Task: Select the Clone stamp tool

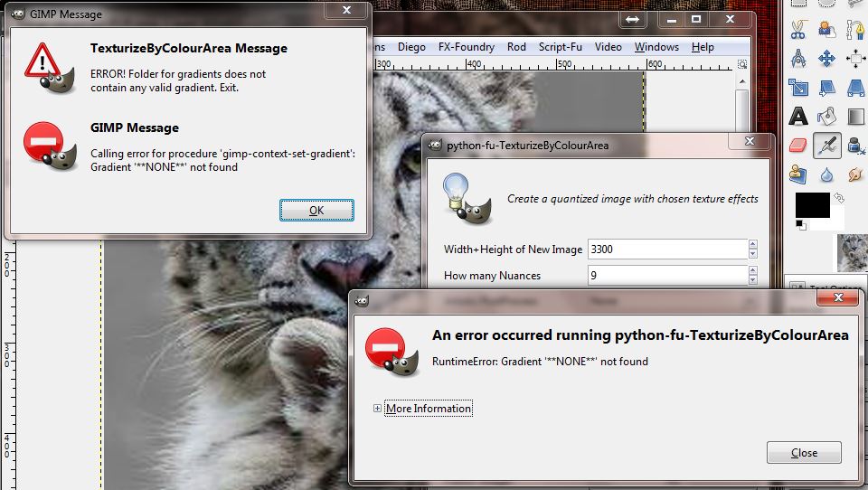Action: 797,174
